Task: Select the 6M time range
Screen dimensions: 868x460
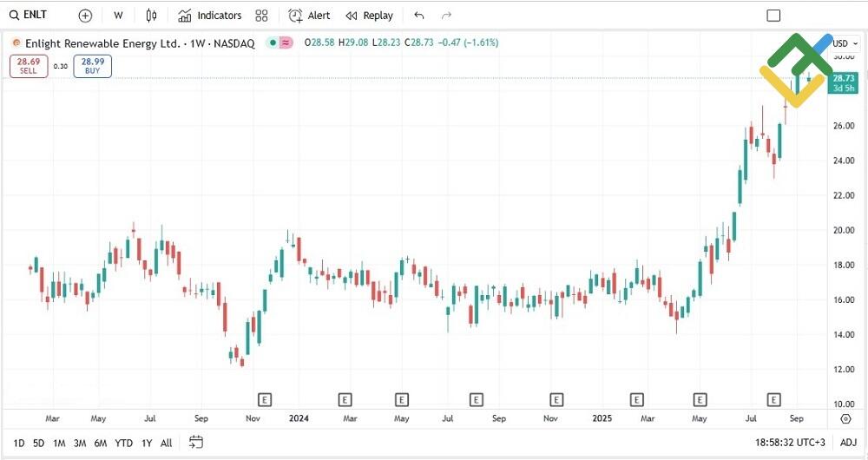Action: pos(100,443)
